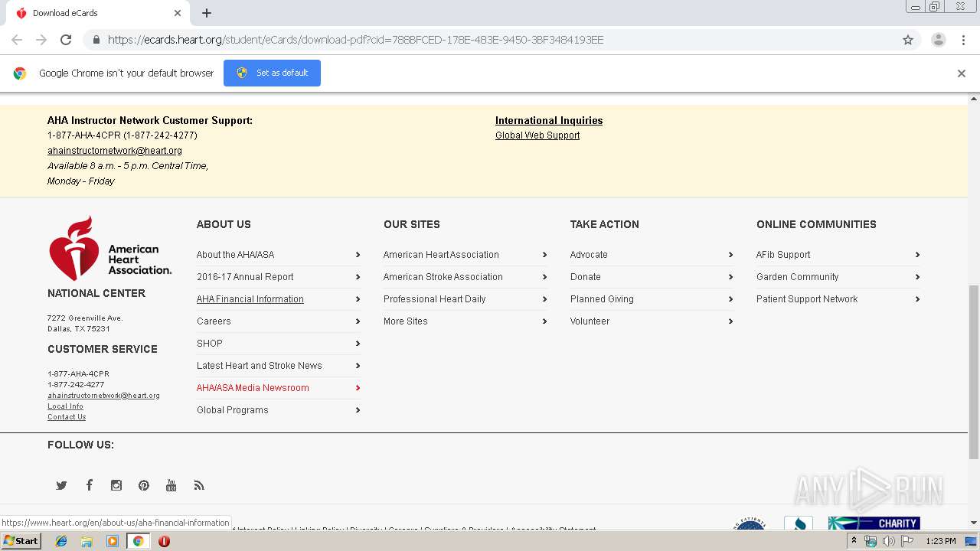Click the taskbar clock showing 1:23 PM

(x=941, y=541)
